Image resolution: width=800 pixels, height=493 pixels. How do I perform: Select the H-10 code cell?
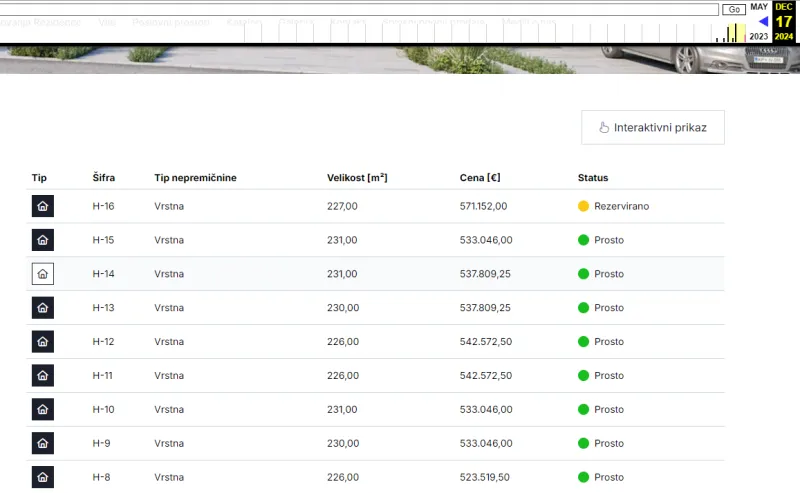103,409
